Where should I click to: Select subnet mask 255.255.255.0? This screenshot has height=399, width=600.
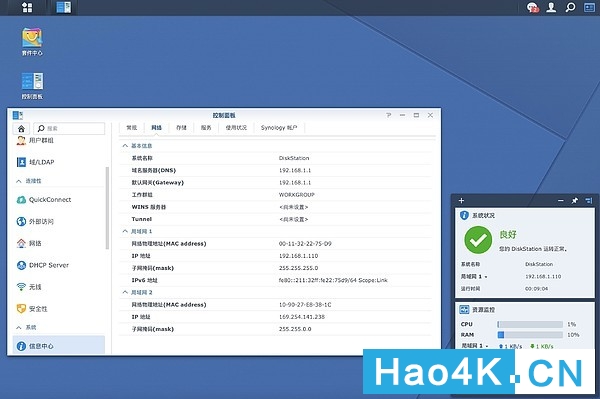point(298,268)
